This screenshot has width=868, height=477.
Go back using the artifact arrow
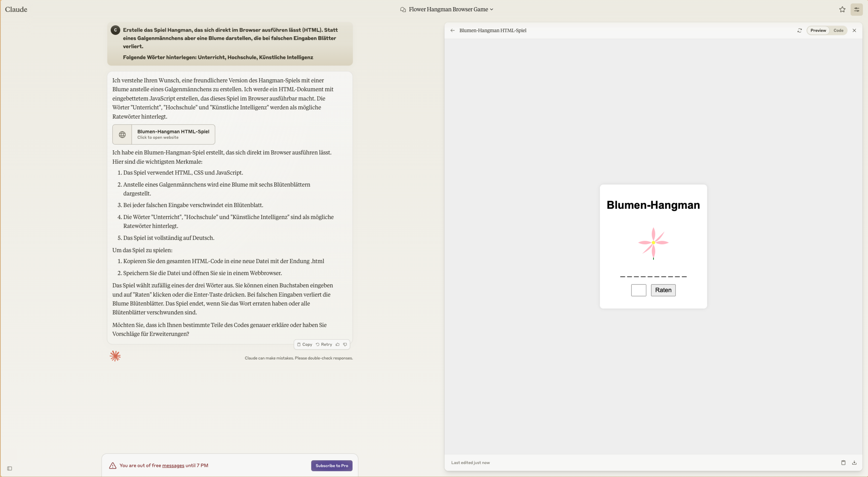[x=452, y=30]
